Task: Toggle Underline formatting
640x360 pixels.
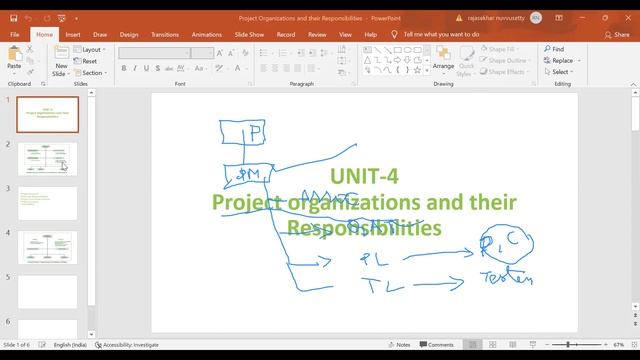Action: coord(146,68)
